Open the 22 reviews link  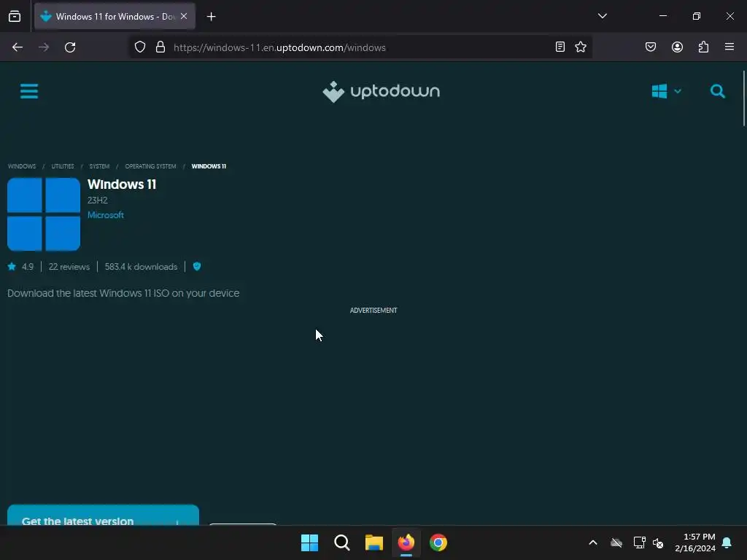click(x=69, y=267)
